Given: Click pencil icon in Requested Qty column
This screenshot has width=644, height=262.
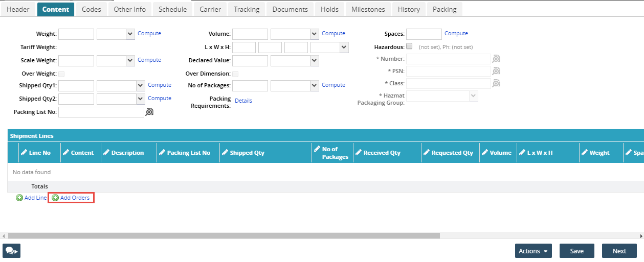Looking at the screenshot, I should point(426,152).
